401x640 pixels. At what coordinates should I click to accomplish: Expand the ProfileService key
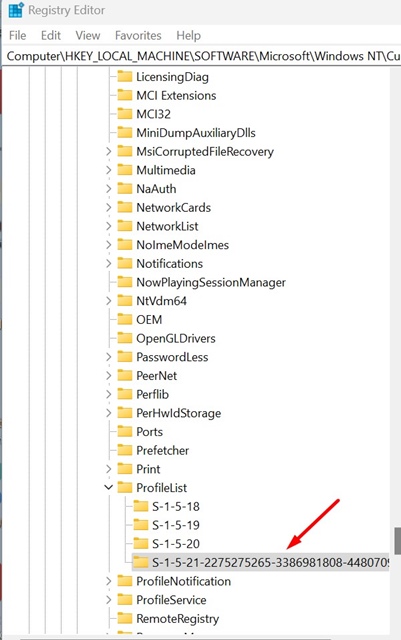point(109,600)
